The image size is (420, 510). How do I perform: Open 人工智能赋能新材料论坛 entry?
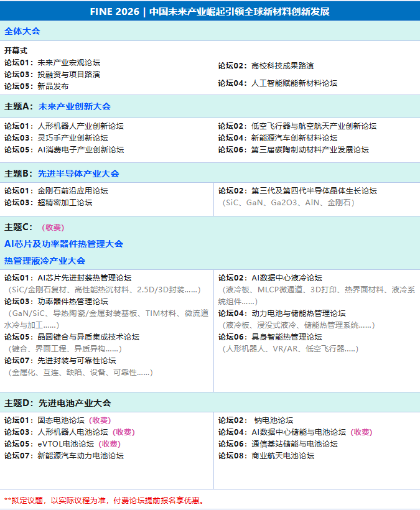[x=294, y=83]
